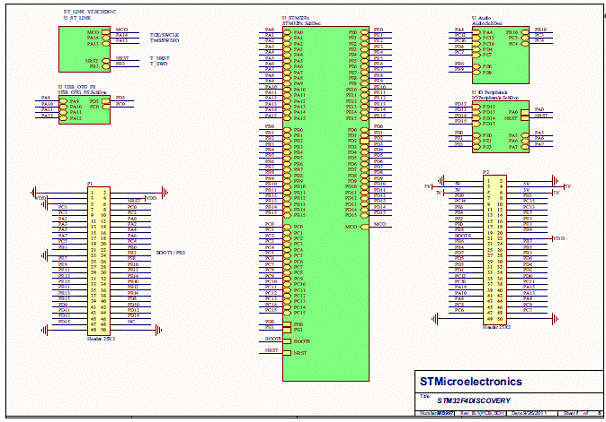This screenshot has width=606, height=422.
Task: Click the U_IO Peripherals designator label
Action: (x=492, y=93)
